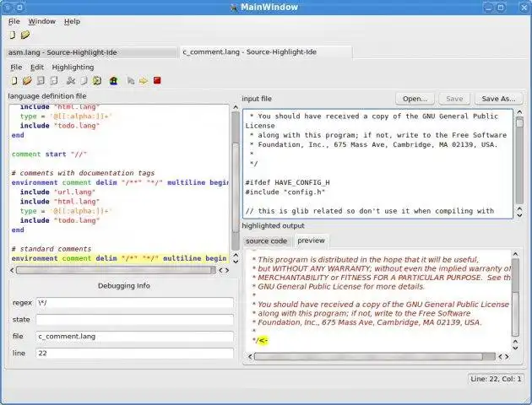Click the 'Line: 22, Col: 1' status indicator
This screenshot has width=532, height=405.
(x=496, y=379)
